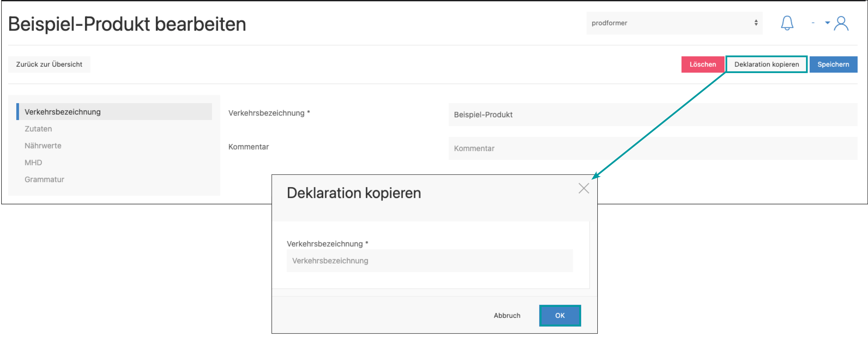This screenshot has width=868, height=339.
Task: Click the user profile icon
Action: 841,23
